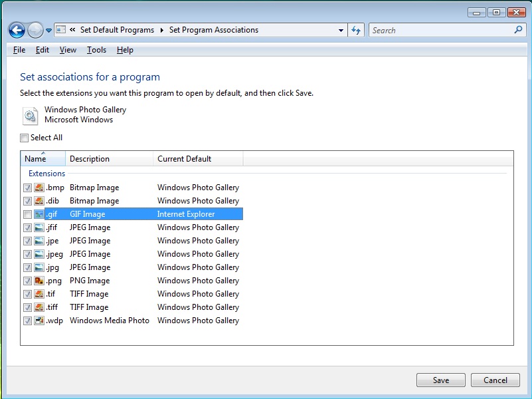The height and width of the screenshot is (399, 532).
Task: Uncheck the .jpg extension checkbox
Action: click(x=27, y=267)
